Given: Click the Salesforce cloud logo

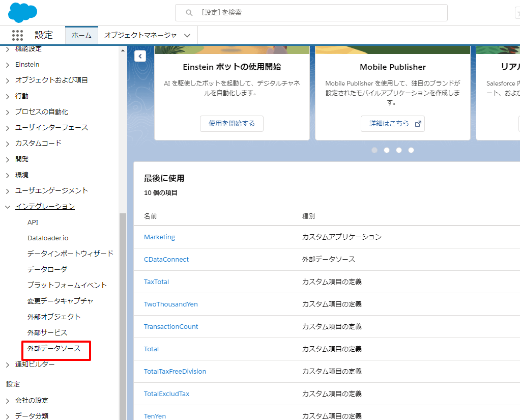Looking at the screenshot, I should coord(22,13).
